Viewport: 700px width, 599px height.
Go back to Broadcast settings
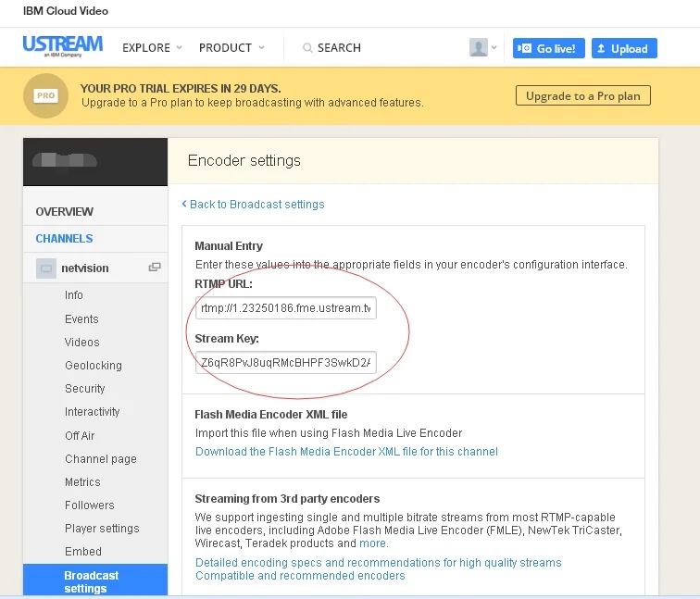tap(253, 205)
